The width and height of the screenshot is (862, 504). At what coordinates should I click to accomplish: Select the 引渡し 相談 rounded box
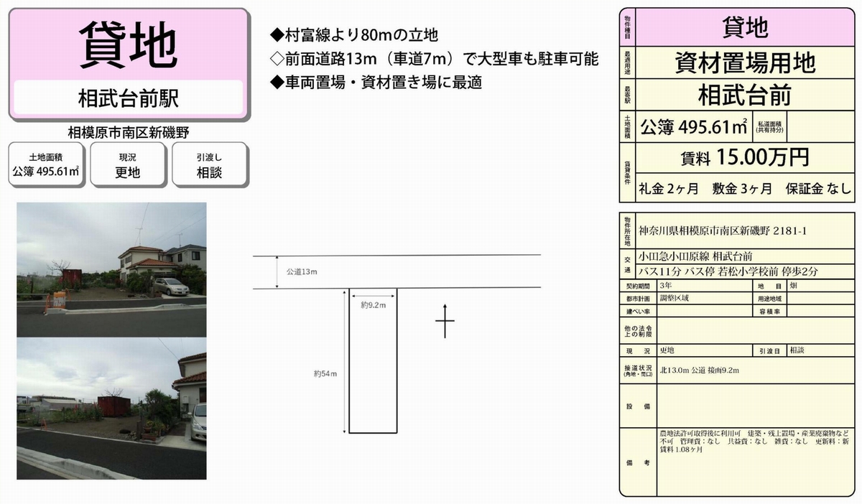click(x=209, y=165)
